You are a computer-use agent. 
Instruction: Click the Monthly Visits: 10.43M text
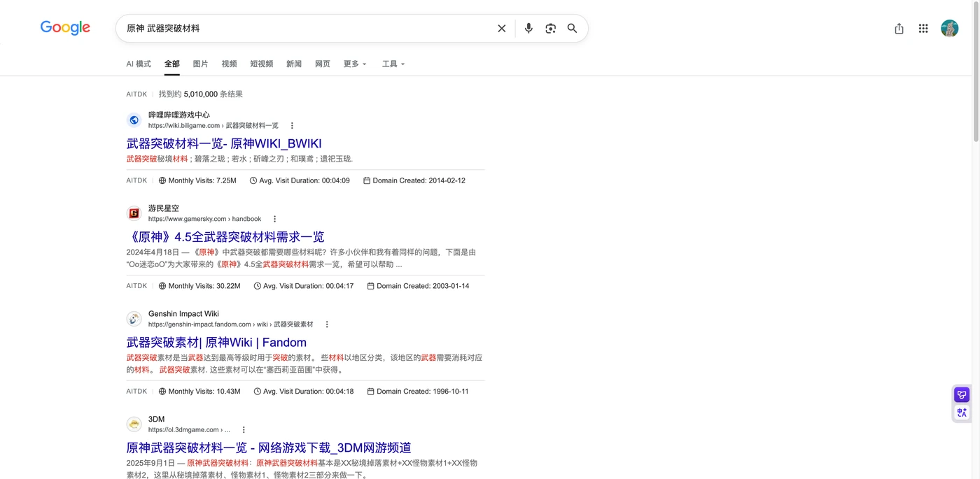pos(204,392)
